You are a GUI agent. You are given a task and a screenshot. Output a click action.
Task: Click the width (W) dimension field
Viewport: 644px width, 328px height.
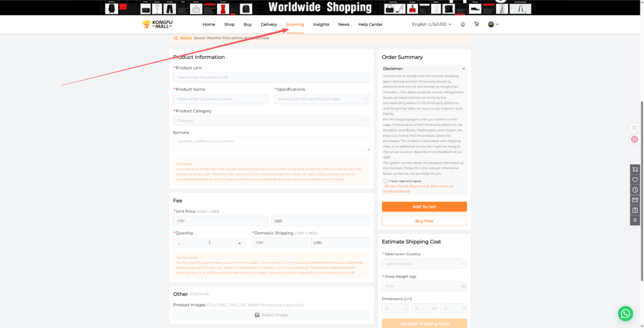tap(425, 309)
